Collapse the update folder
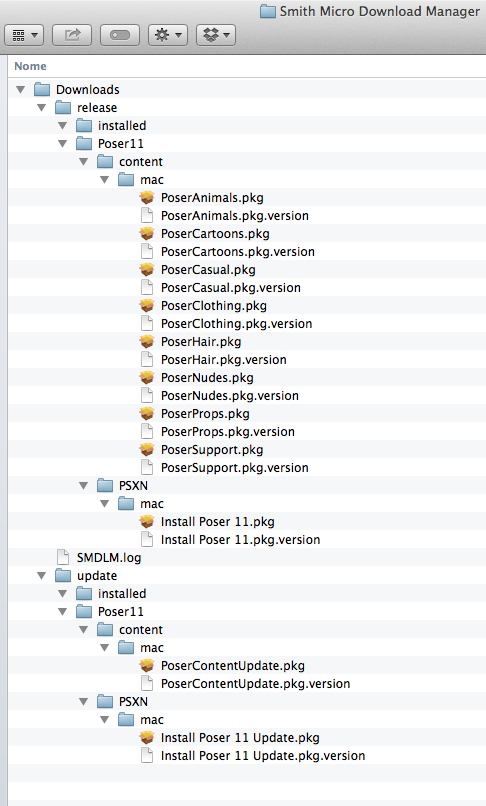The width and height of the screenshot is (486, 806). point(42,576)
